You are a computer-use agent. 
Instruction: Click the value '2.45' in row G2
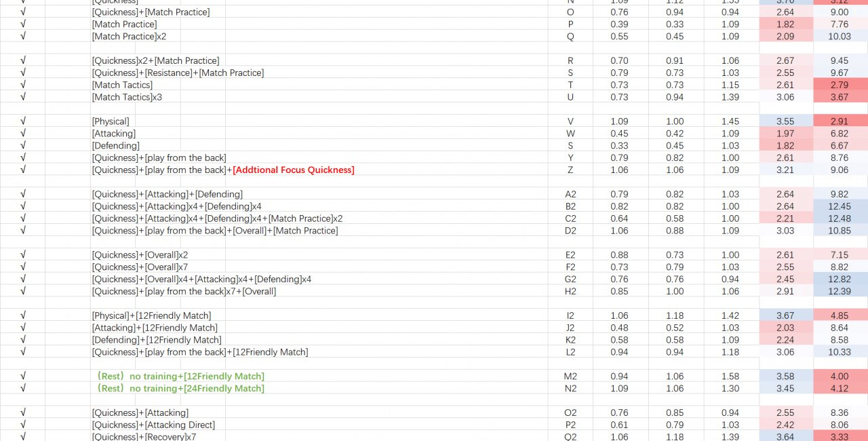pyautogui.click(x=785, y=279)
